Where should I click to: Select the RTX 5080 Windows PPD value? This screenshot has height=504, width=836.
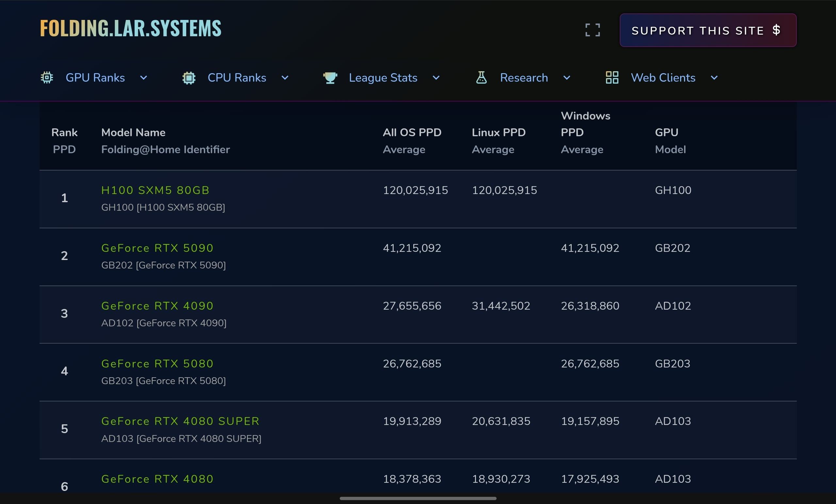(x=590, y=364)
